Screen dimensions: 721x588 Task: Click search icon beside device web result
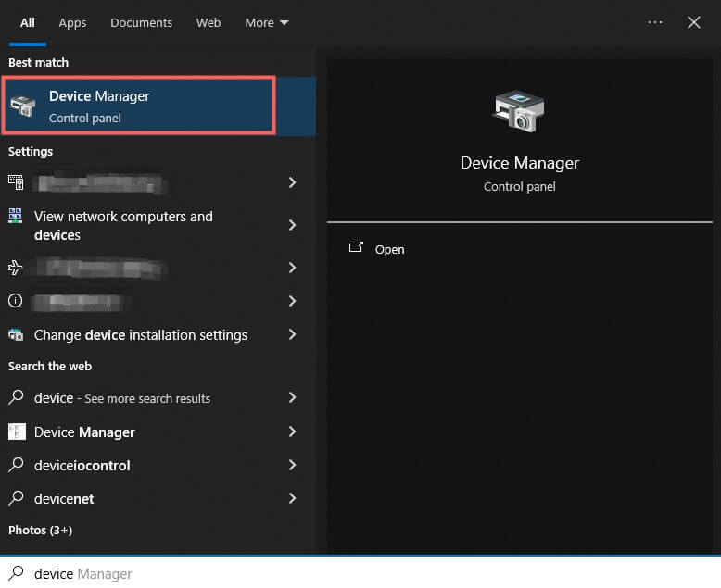point(16,397)
